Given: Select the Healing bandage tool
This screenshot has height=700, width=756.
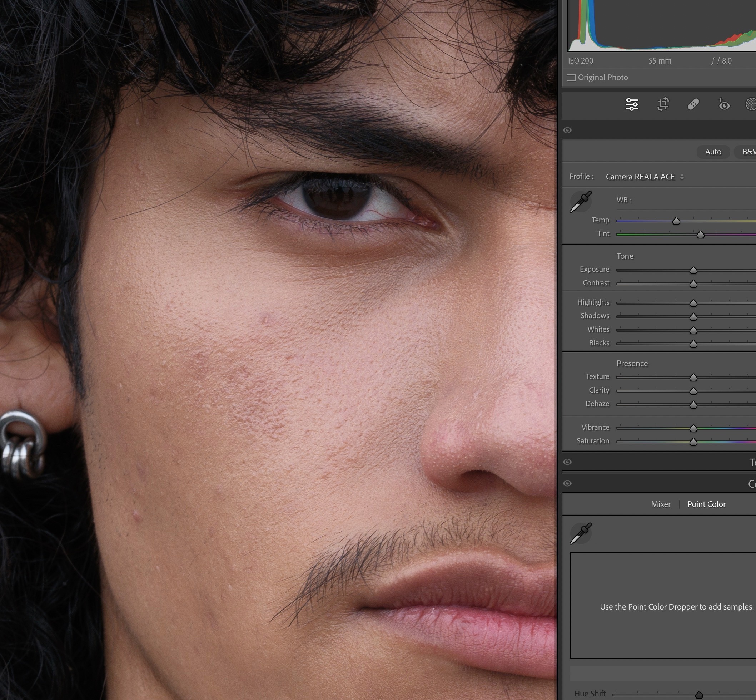Looking at the screenshot, I should (x=693, y=104).
